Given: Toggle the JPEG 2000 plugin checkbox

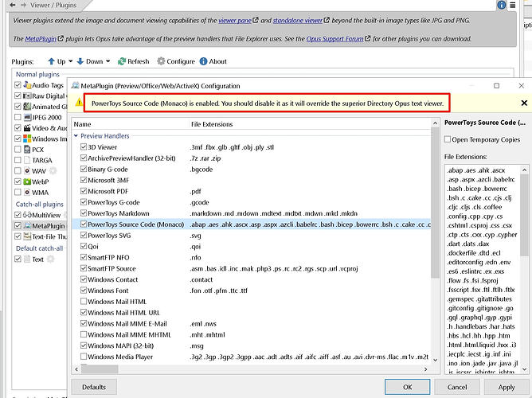Looking at the screenshot, I should (x=18, y=117).
